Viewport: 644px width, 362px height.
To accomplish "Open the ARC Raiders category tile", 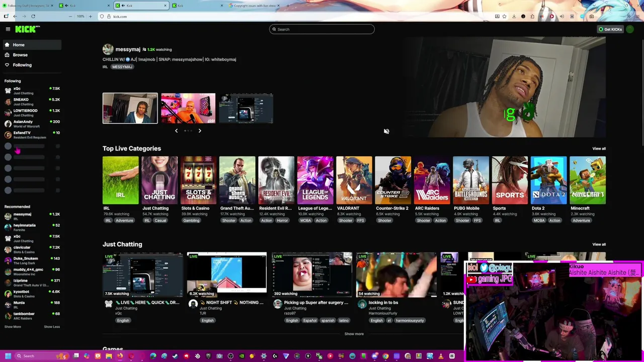I will point(432,180).
